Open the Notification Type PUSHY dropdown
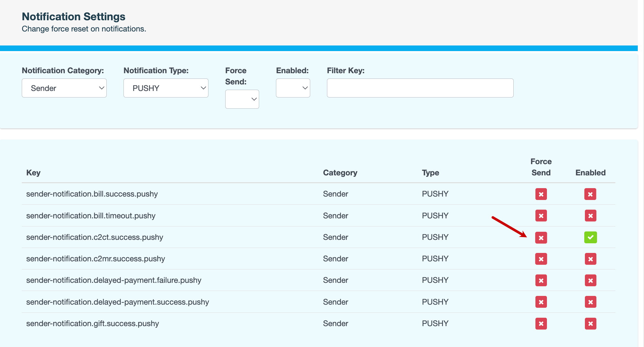Image resolution: width=644 pixels, height=347 pixels. [166, 88]
